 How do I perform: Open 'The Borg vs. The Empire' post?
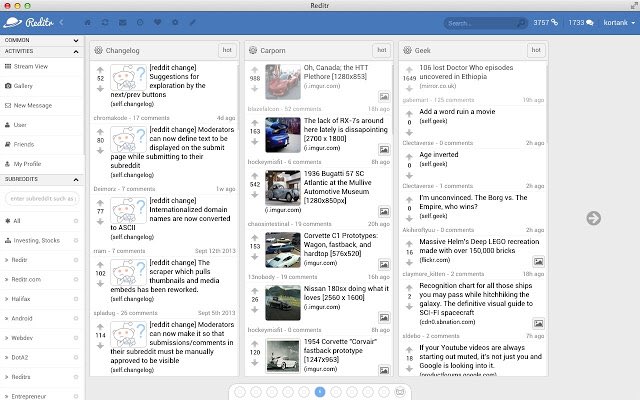tap(473, 202)
